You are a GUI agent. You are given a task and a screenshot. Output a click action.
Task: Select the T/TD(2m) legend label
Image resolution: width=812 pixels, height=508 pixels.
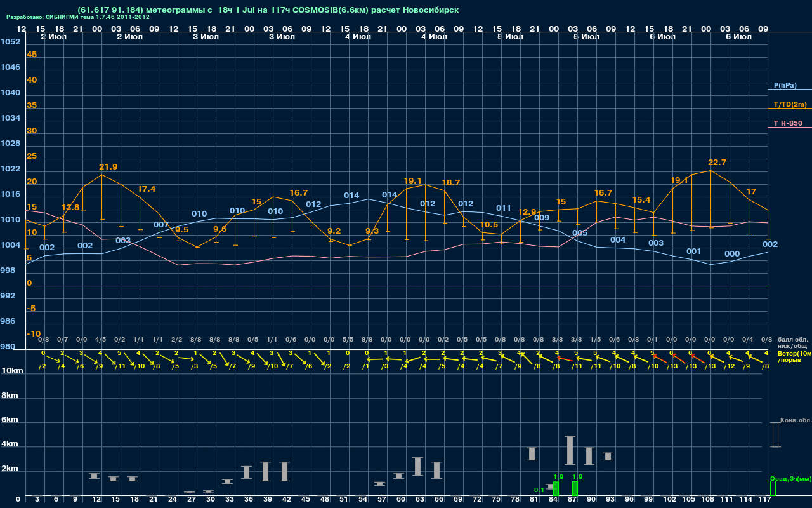790,104
